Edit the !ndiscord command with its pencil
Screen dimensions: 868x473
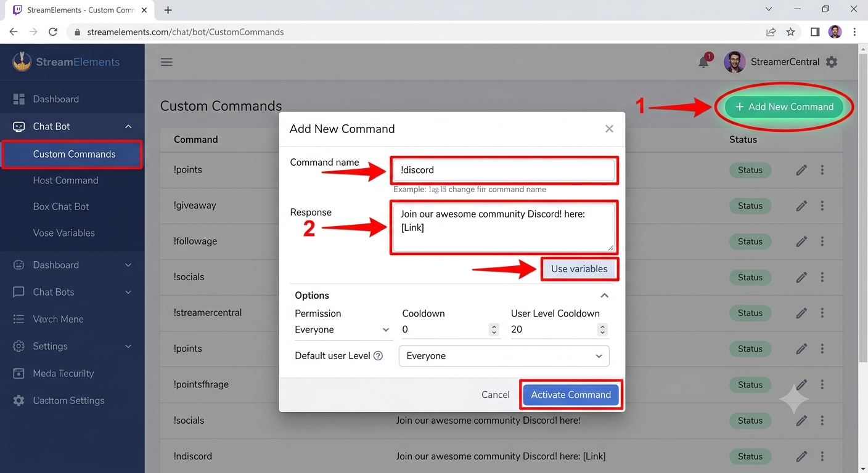(x=801, y=456)
